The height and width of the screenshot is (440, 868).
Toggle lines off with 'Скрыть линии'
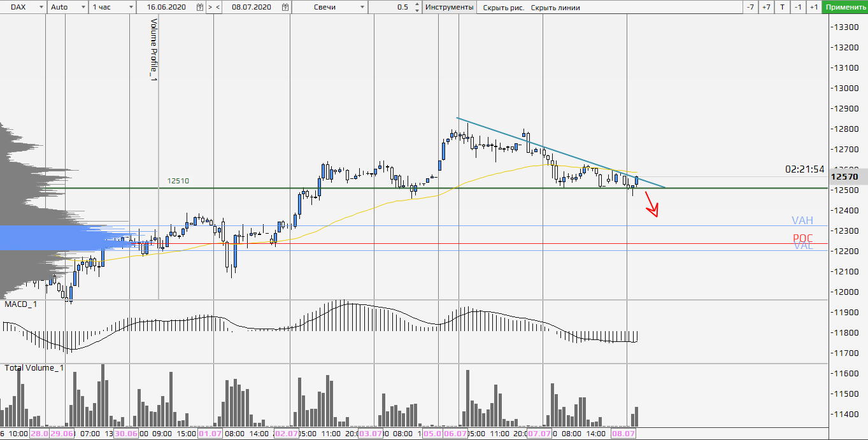click(555, 8)
